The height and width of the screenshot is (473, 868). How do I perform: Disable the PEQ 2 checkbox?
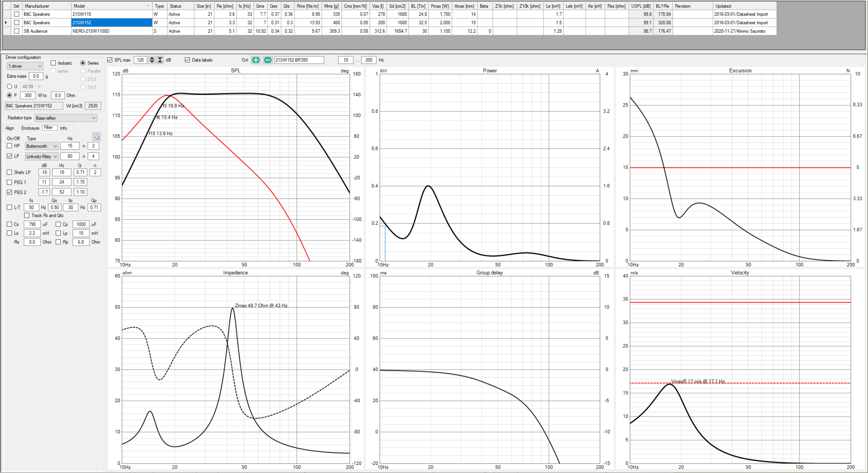point(9,192)
